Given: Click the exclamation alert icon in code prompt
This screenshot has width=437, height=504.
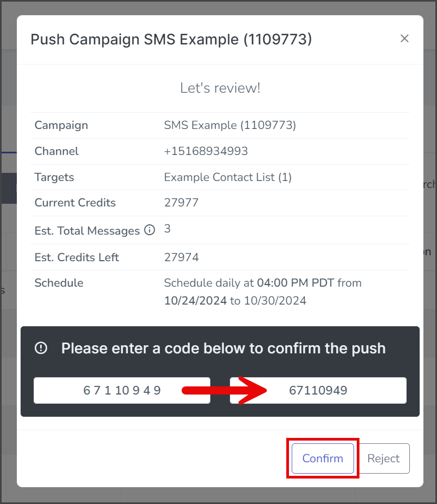Looking at the screenshot, I should [x=41, y=348].
